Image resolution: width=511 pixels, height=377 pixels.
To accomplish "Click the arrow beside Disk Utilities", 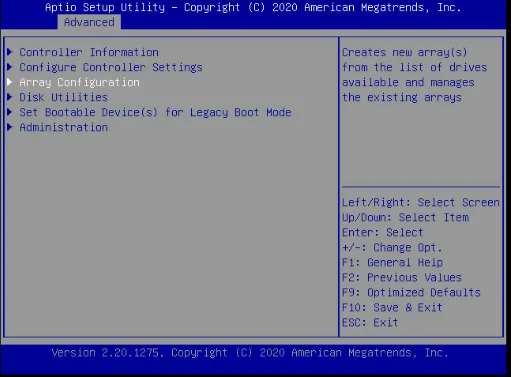I will point(10,97).
